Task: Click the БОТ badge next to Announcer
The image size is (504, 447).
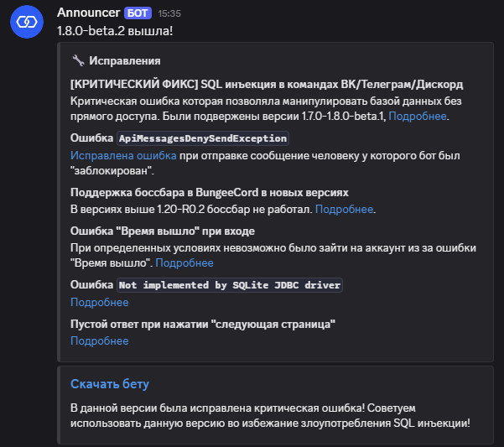Action: pos(138,13)
